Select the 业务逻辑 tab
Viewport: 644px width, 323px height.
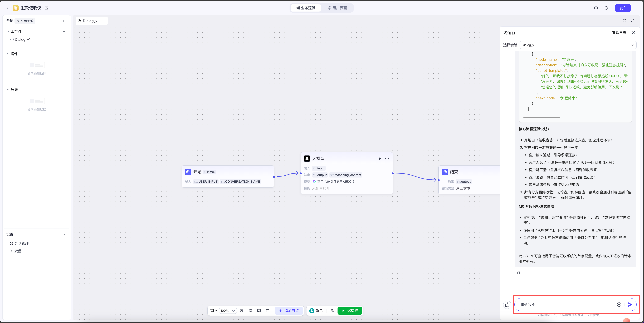[x=305, y=8]
